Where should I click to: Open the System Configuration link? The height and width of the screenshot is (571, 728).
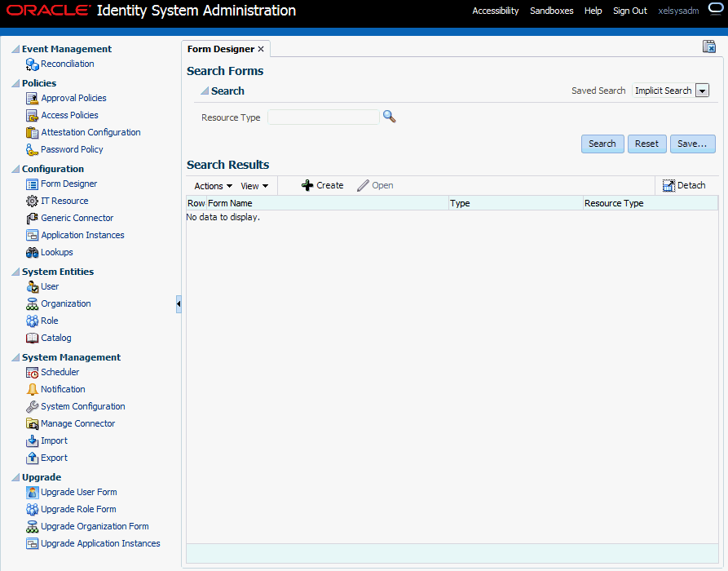[x=83, y=406]
